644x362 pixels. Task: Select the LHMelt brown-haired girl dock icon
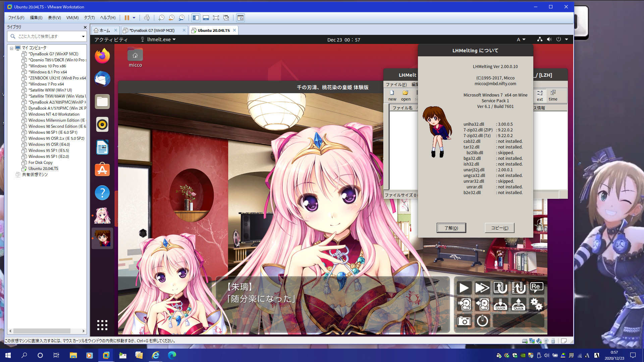102,238
